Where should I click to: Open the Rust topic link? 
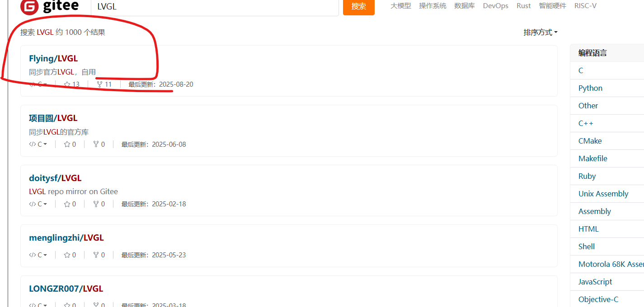click(x=524, y=6)
